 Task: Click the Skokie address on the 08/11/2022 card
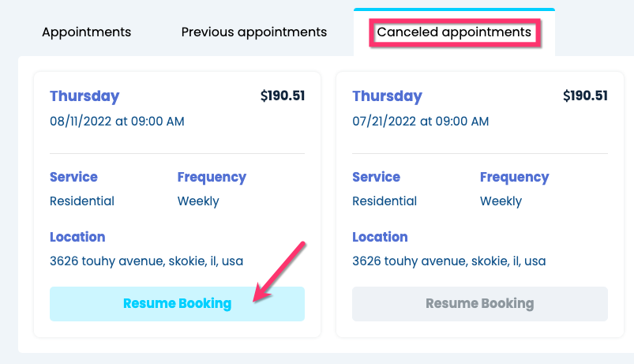coord(146,261)
